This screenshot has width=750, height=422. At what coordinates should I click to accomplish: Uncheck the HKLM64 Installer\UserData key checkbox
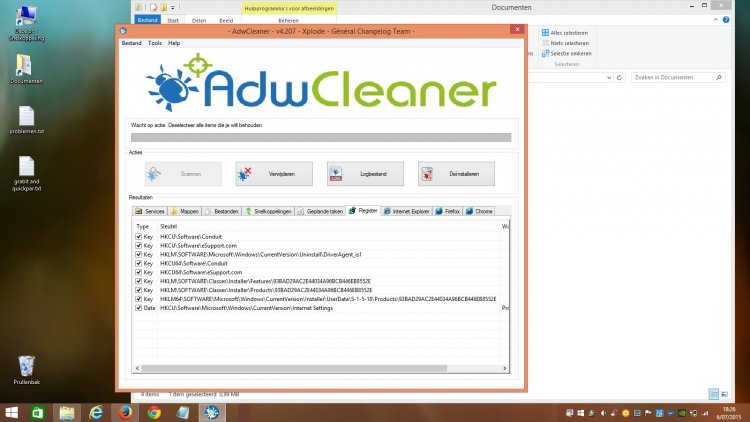click(x=138, y=299)
